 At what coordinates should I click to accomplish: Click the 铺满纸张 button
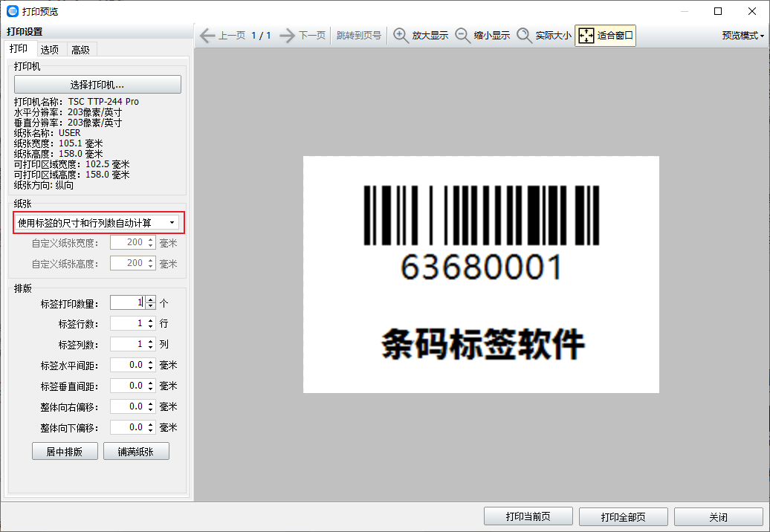click(136, 452)
